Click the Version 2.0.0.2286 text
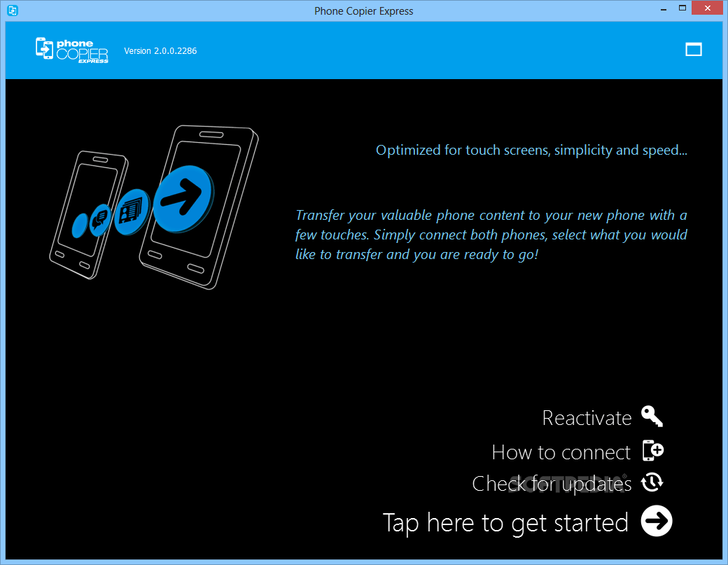 [x=160, y=50]
